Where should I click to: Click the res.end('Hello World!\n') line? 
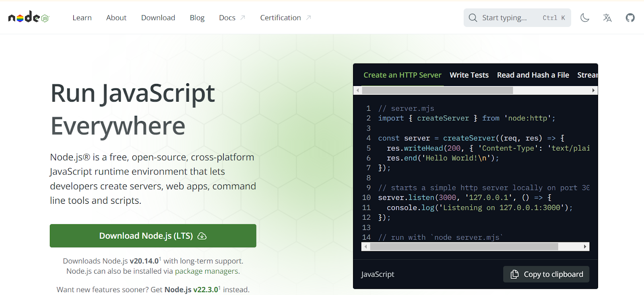click(443, 158)
